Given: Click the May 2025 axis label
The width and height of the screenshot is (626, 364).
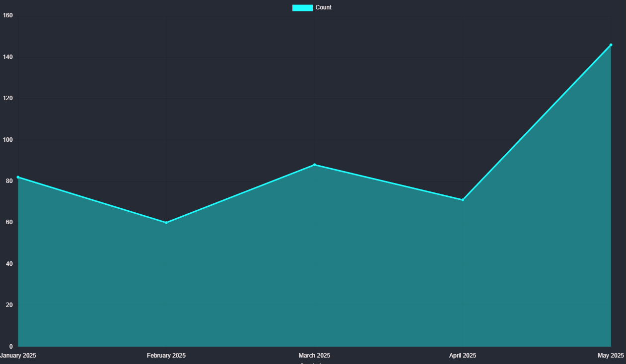Looking at the screenshot, I should (x=611, y=356).
